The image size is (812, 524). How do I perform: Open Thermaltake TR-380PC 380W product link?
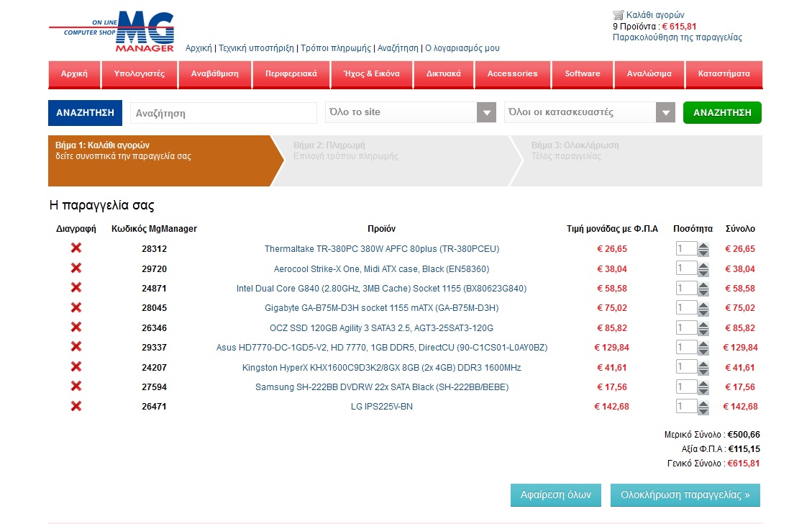[x=382, y=249]
